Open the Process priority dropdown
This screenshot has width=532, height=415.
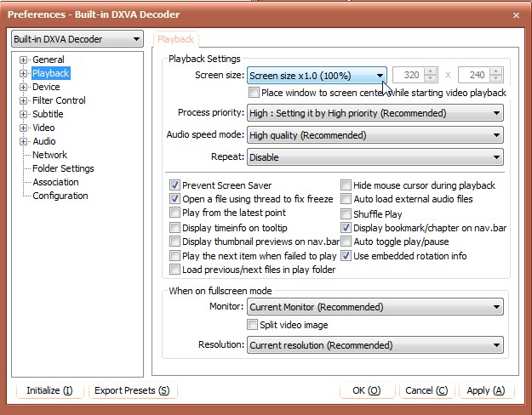pyautogui.click(x=375, y=113)
